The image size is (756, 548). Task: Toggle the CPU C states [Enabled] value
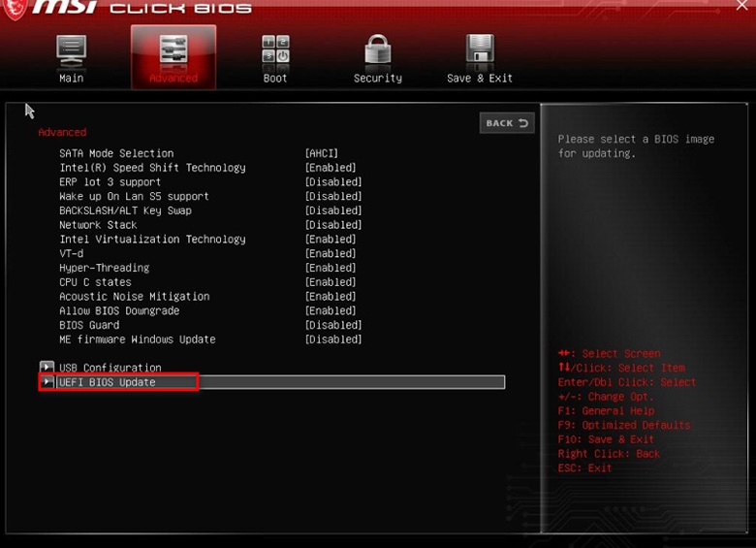pos(331,282)
